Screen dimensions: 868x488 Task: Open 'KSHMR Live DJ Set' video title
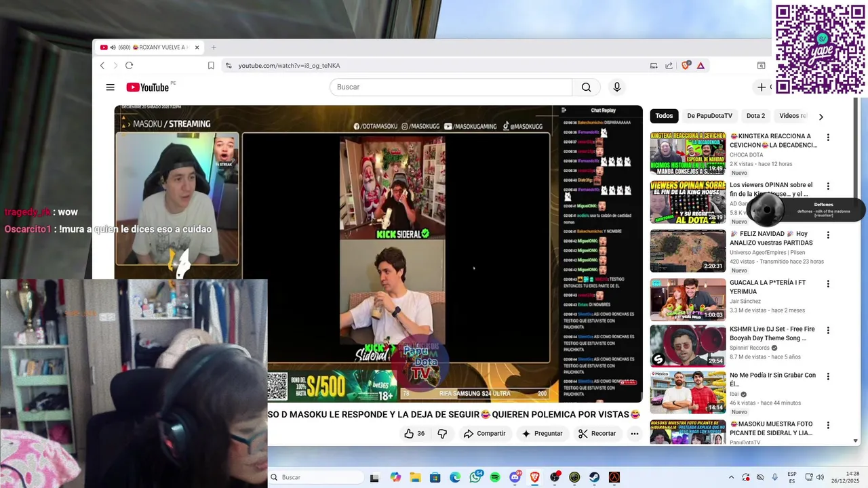point(772,333)
